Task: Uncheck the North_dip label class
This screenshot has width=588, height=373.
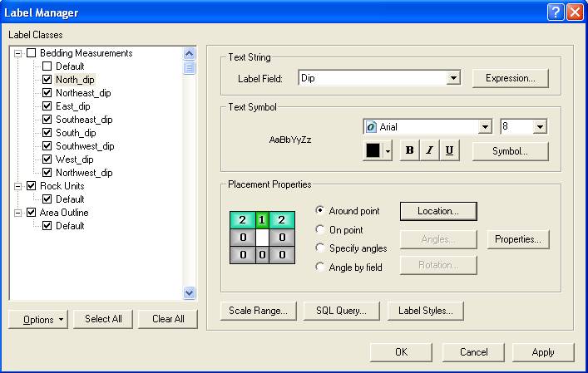Action: click(x=47, y=80)
